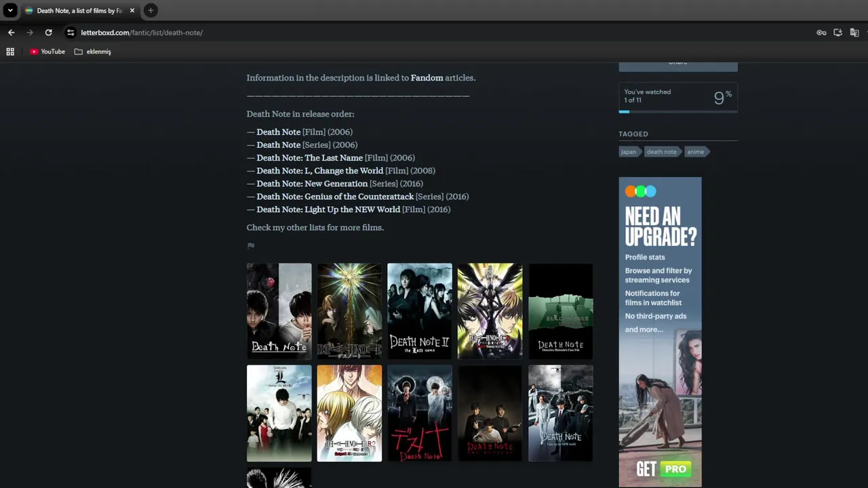Click Check my other lists text
Screen dimensions: 868x488
pyautogui.click(x=315, y=228)
